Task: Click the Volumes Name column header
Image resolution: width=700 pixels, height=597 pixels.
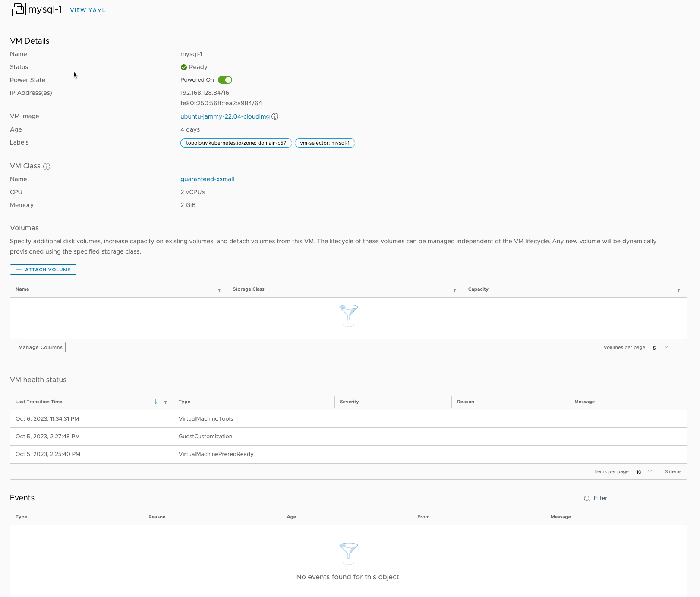Action: [x=22, y=289]
